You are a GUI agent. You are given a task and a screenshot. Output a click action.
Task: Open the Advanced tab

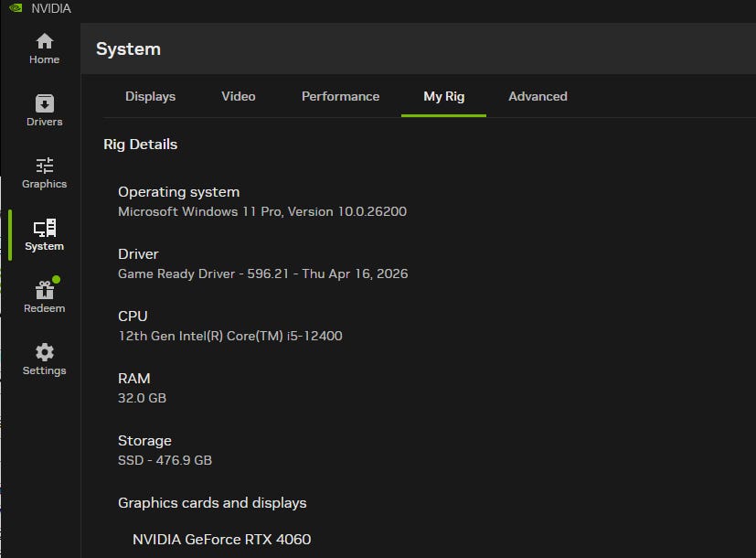(538, 96)
